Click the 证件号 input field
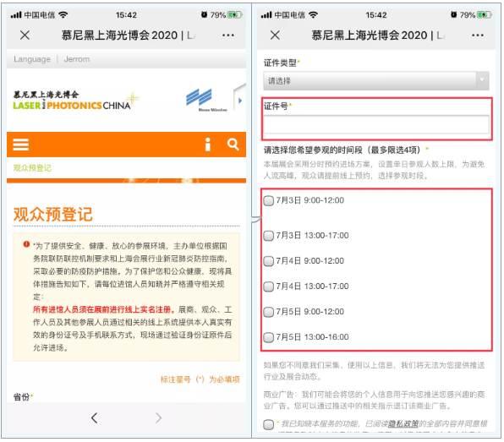Screen dimensions: 504x442 tap(376, 124)
